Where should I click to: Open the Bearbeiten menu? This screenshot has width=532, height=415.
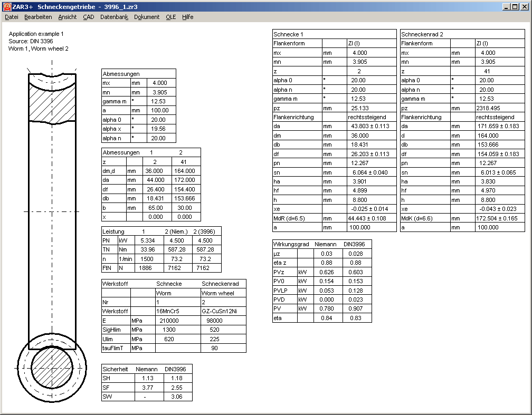pos(38,17)
